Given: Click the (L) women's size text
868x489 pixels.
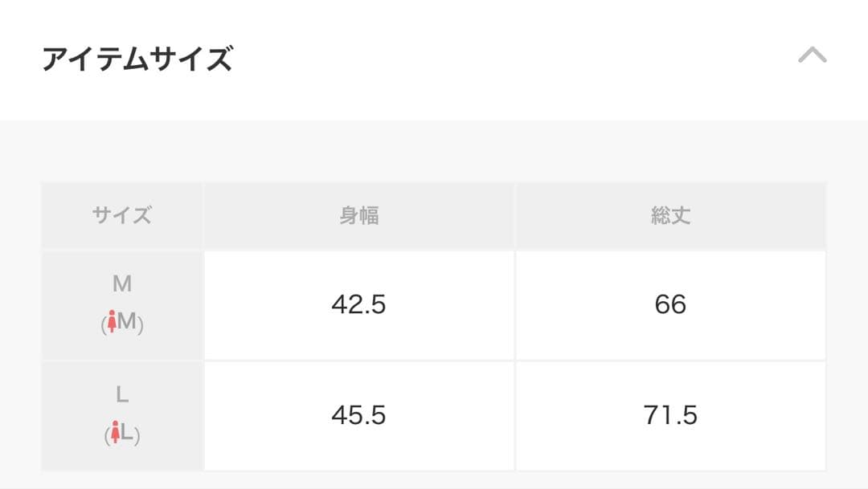Looking at the screenshot, I should click(122, 433).
